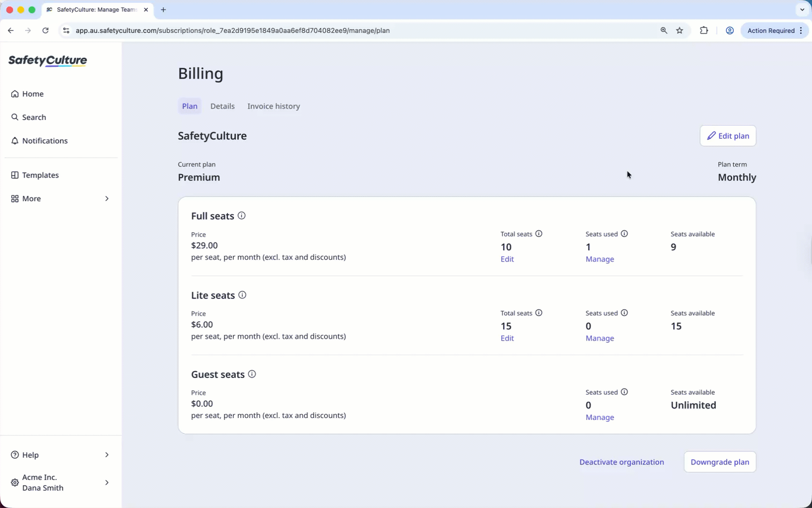Click the Help question mark icon

15,455
